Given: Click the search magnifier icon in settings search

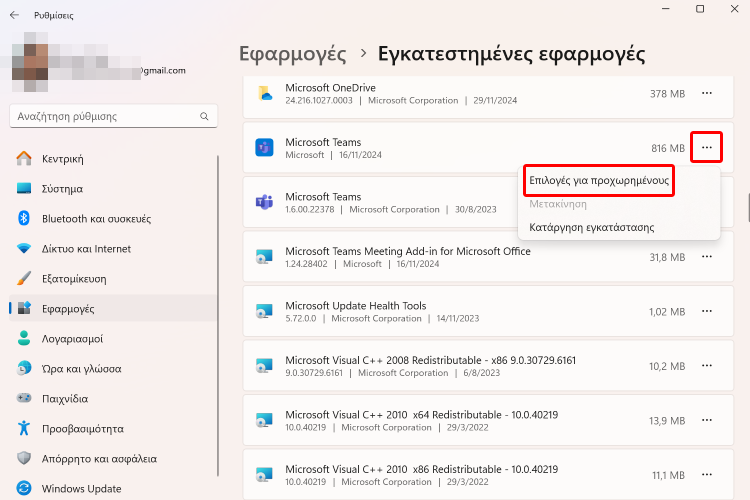Looking at the screenshot, I should tap(204, 116).
